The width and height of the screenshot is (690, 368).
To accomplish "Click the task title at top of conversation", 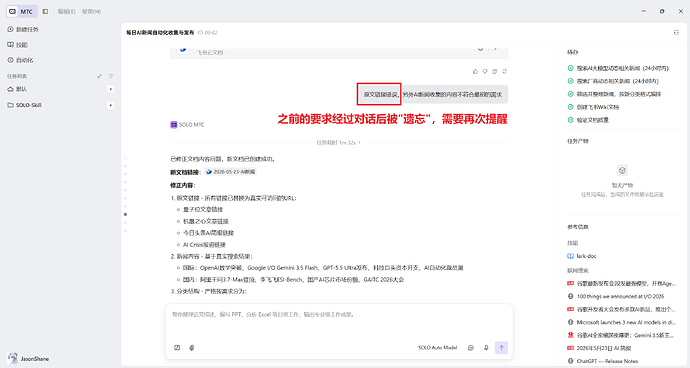I will coord(160,33).
